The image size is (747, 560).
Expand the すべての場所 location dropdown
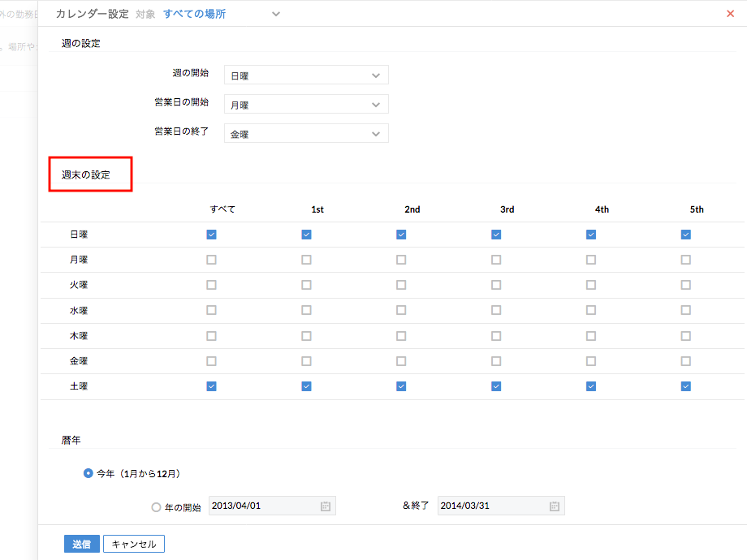coord(276,14)
